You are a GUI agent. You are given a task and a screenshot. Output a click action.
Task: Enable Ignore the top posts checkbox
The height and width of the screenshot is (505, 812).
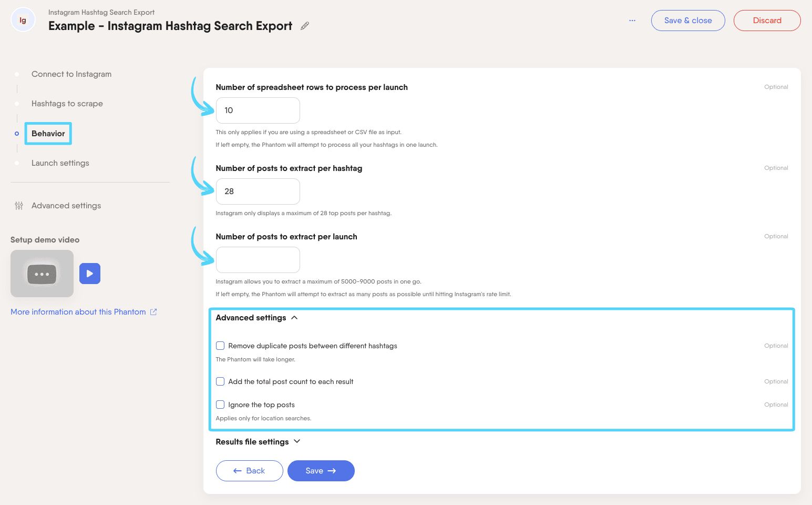point(220,405)
